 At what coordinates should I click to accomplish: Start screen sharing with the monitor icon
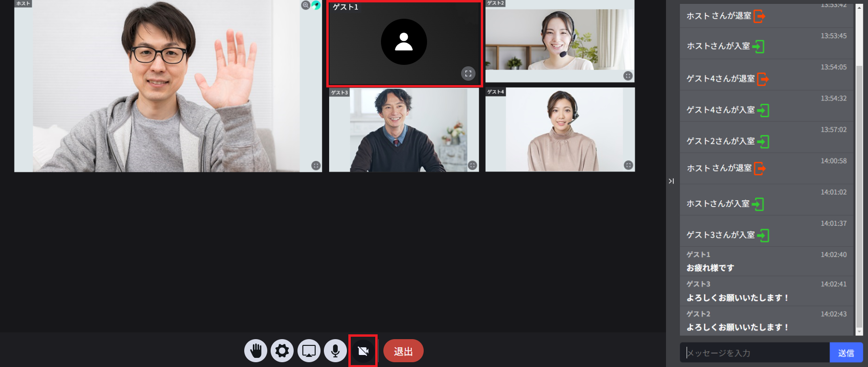click(309, 351)
